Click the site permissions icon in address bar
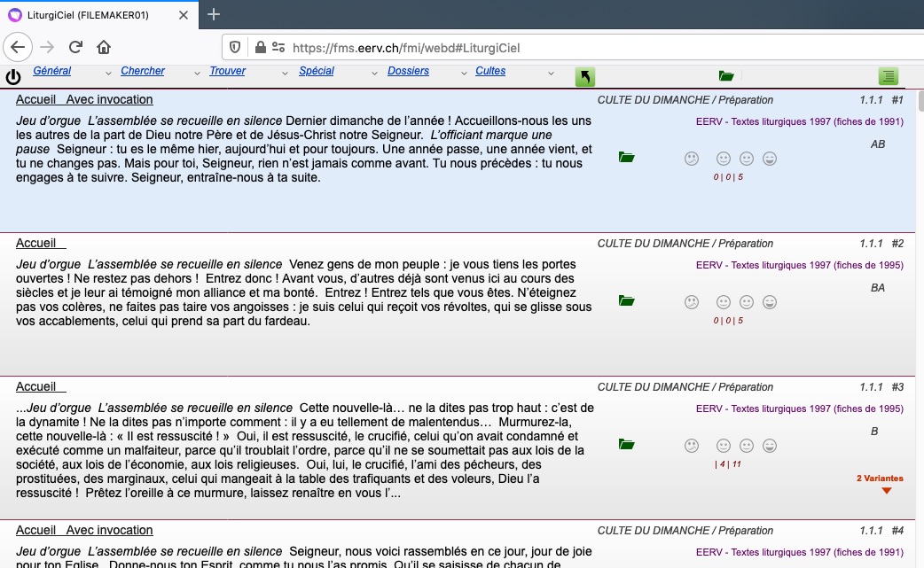Screen dimensions: 924x568 [278, 47]
